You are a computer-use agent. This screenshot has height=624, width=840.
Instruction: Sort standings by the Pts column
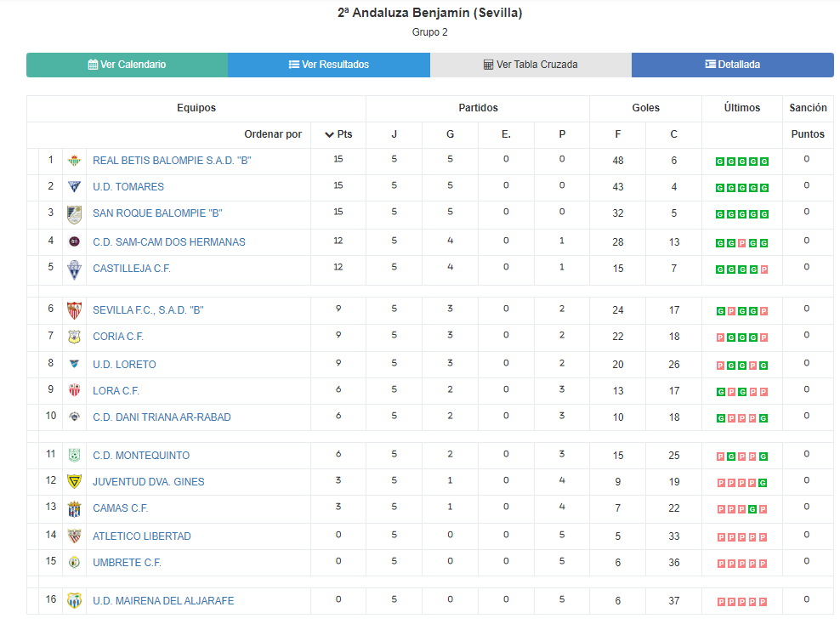click(338, 134)
